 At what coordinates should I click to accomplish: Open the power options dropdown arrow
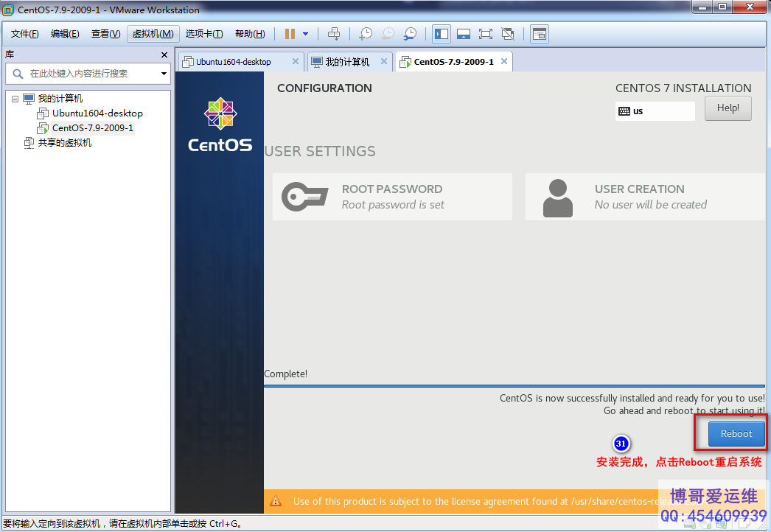coord(306,34)
